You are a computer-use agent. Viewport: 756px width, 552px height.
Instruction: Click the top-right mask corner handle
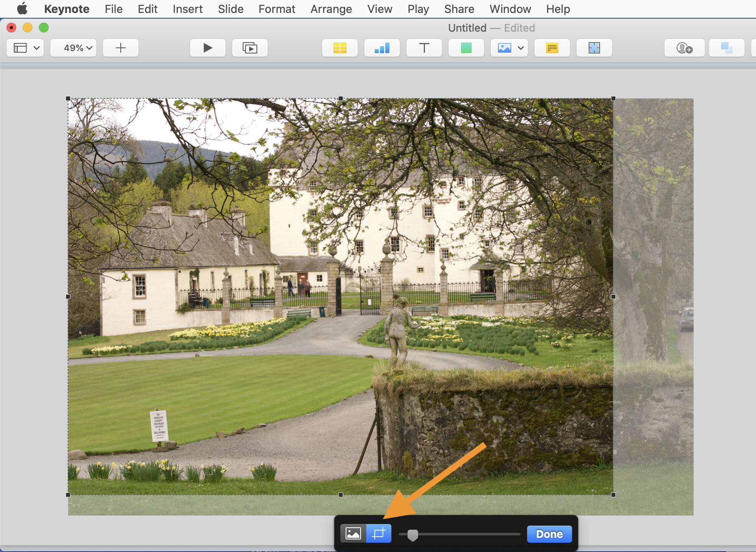coord(613,98)
